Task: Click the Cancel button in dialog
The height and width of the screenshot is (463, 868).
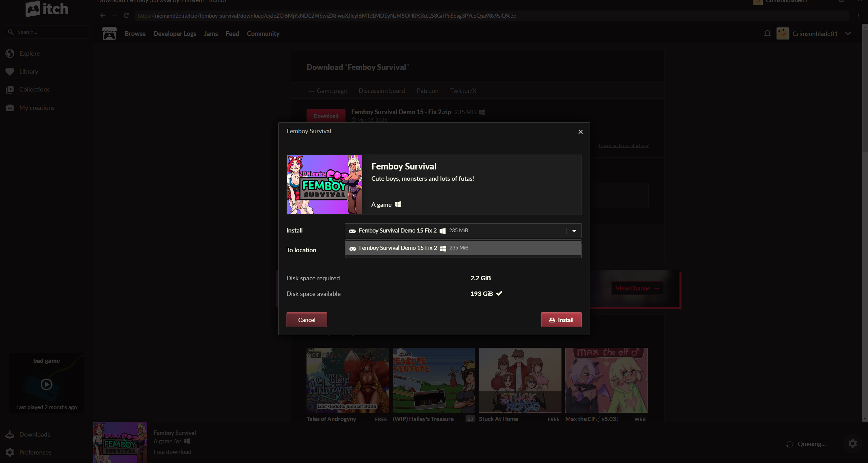Action: 307,320
